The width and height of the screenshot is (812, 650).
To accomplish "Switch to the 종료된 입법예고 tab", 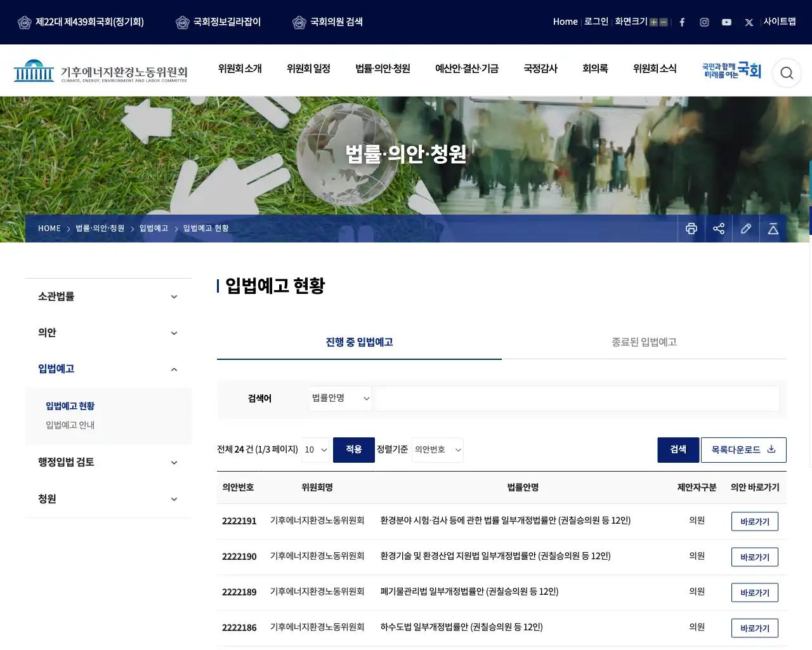I will 644,342.
